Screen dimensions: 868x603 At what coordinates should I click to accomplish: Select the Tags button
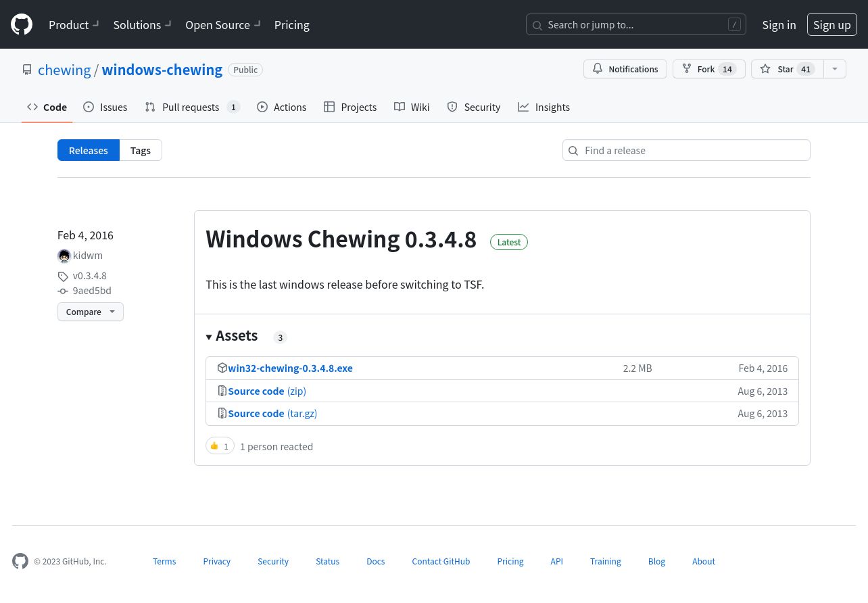tap(141, 150)
